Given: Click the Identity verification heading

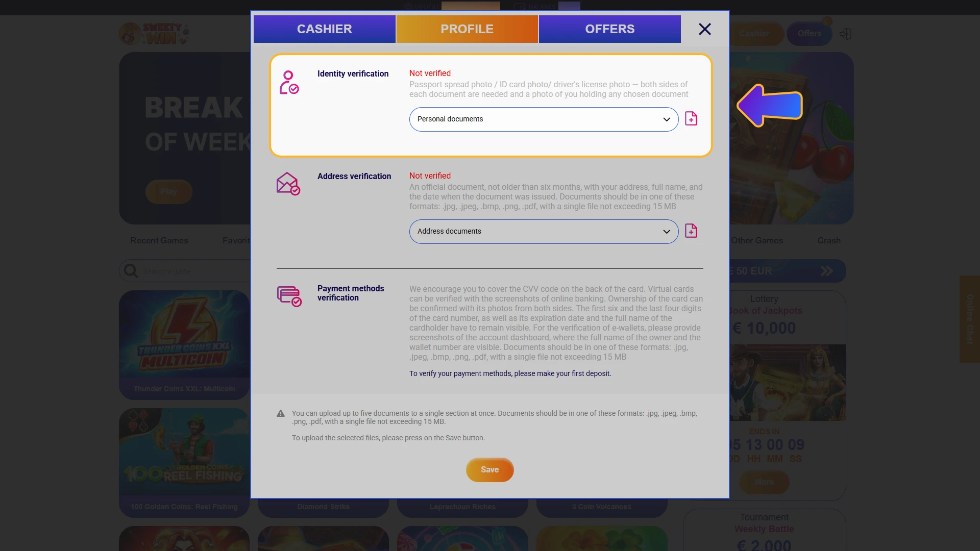Looking at the screenshot, I should tap(353, 74).
